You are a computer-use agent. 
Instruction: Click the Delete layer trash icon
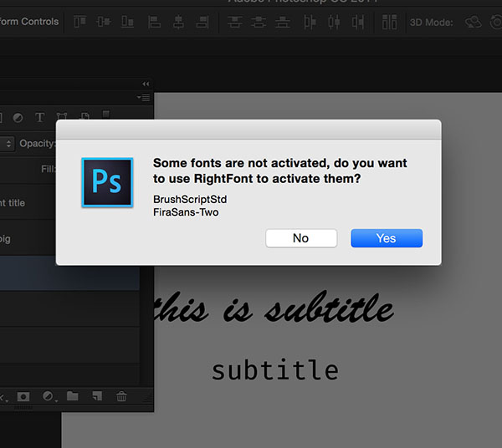121,396
